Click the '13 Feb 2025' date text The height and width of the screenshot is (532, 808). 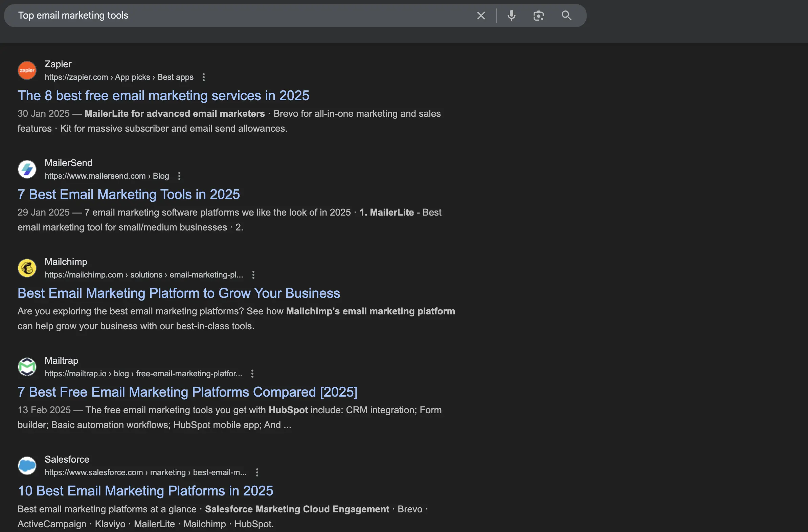[x=44, y=410]
